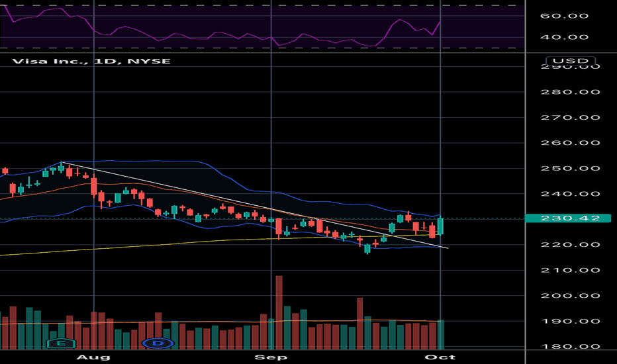Click the earnings E marker icon
The image size is (617, 364).
click(61, 343)
